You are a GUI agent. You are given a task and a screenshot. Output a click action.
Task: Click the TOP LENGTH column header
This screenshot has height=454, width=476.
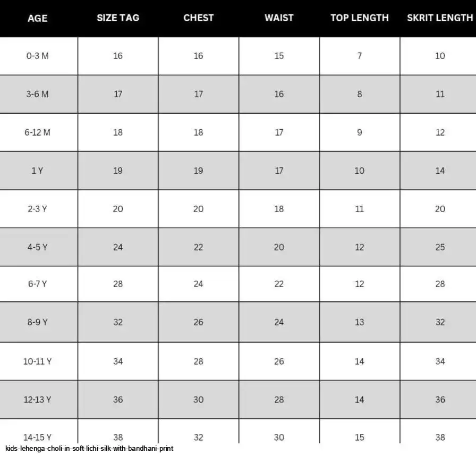[360, 18]
